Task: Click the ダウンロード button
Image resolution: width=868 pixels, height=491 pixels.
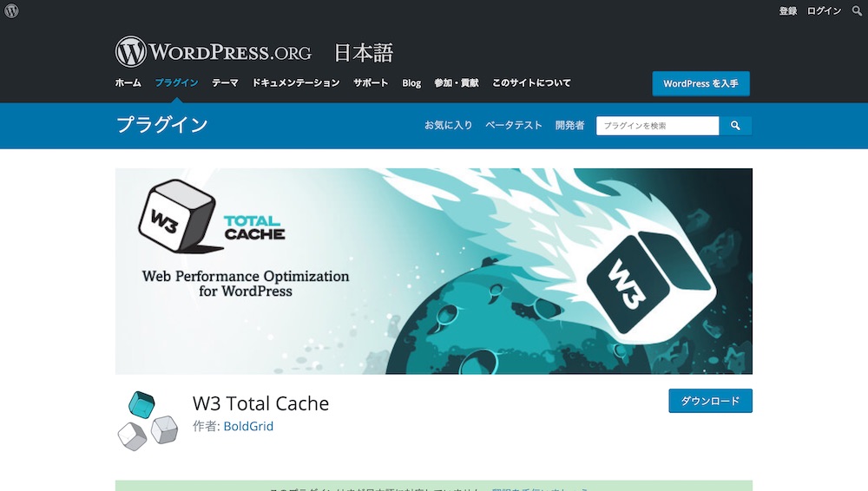Action: point(710,401)
